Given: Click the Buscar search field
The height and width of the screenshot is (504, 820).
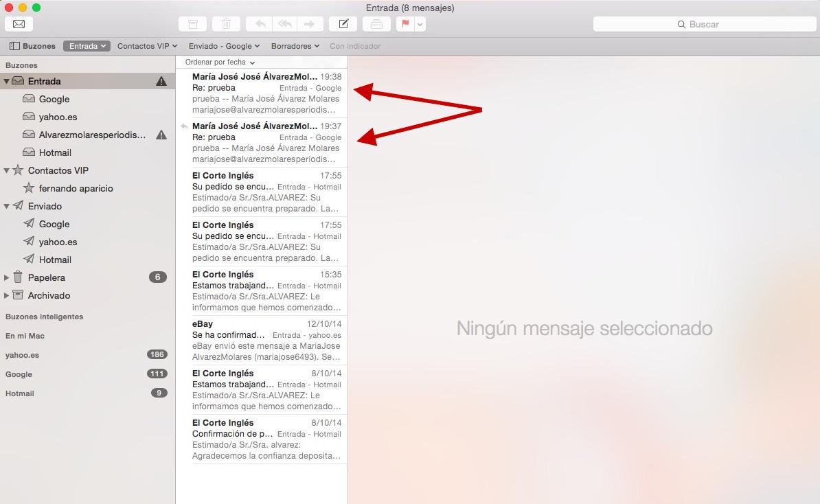Looking at the screenshot, I should 703,24.
